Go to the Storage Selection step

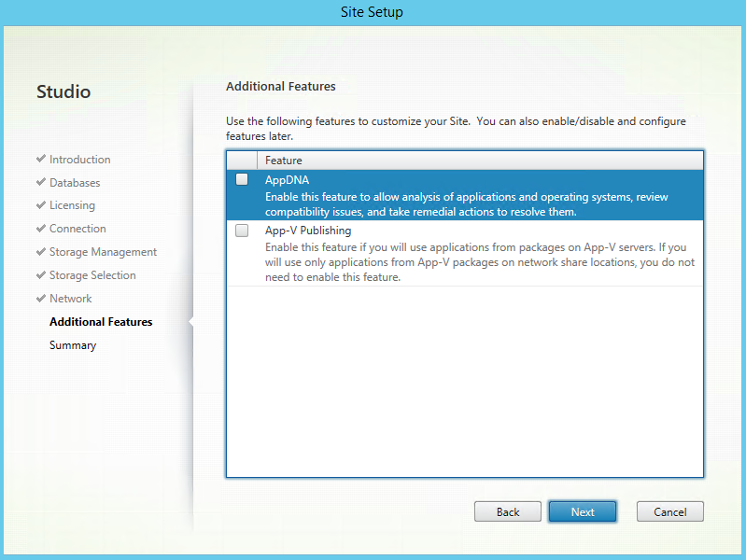pyautogui.click(x=92, y=275)
